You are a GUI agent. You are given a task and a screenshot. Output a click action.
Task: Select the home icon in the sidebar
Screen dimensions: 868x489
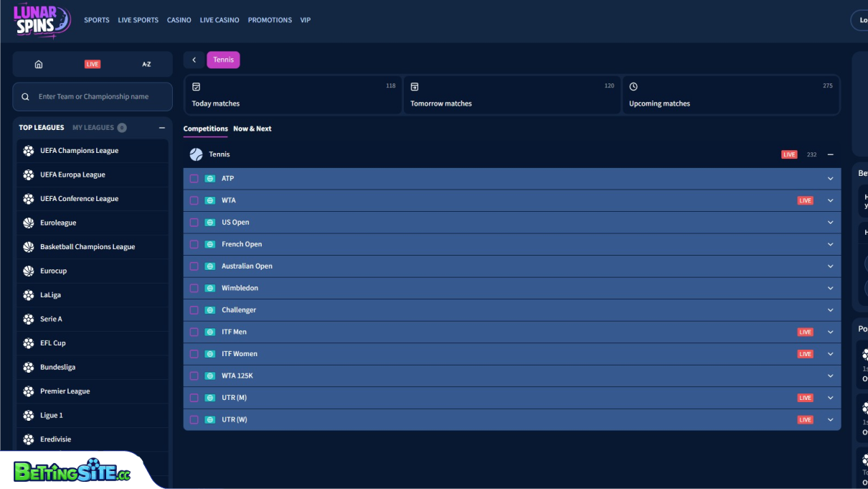click(x=39, y=64)
